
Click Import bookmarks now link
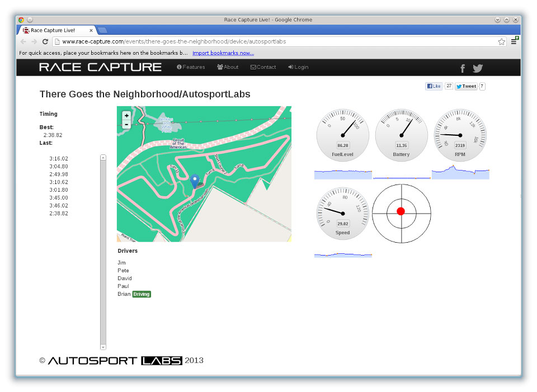coord(223,53)
